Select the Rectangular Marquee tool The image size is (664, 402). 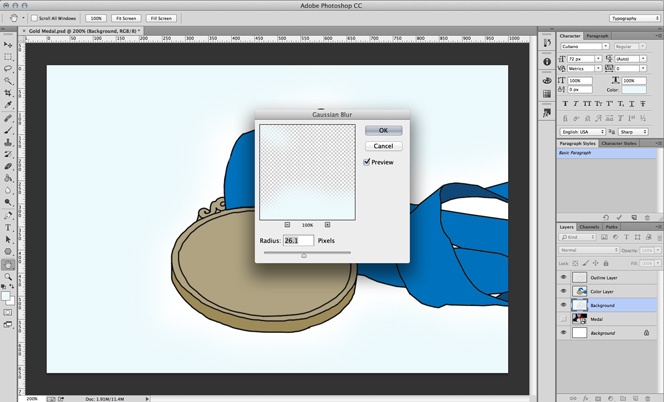[8, 56]
